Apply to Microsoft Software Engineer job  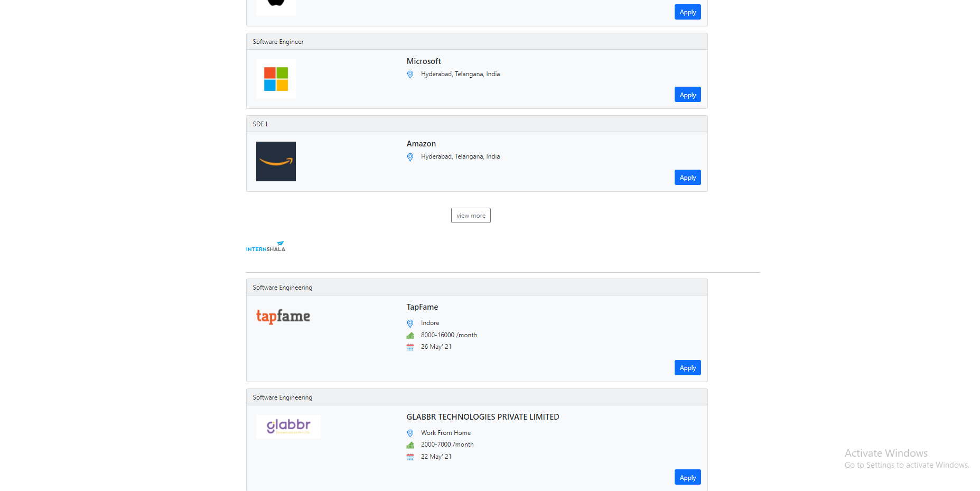tap(687, 95)
